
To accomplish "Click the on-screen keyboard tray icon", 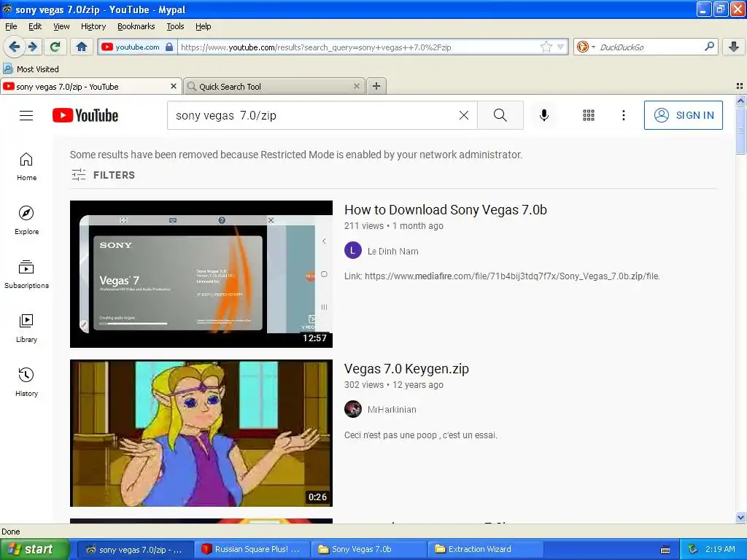I will pyautogui.click(x=665, y=550).
